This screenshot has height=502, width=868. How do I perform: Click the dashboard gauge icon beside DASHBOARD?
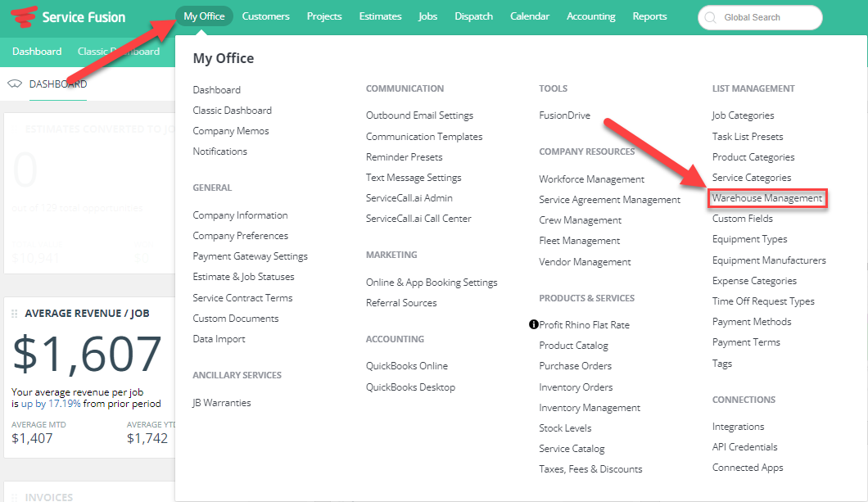point(15,84)
